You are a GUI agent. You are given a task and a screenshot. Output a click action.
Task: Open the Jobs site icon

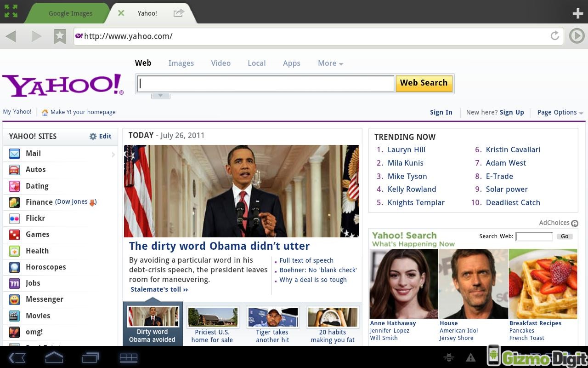click(14, 283)
